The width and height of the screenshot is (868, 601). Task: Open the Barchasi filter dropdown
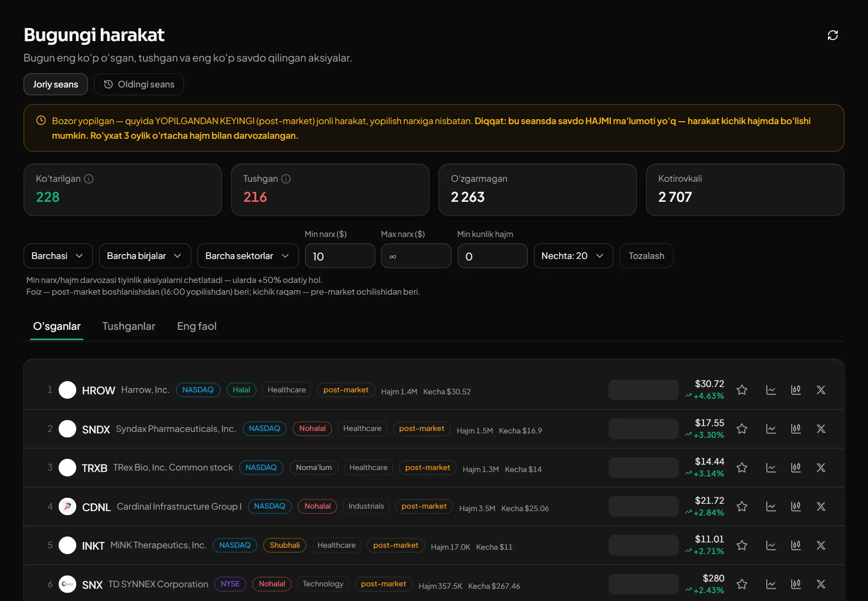[58, 256]
